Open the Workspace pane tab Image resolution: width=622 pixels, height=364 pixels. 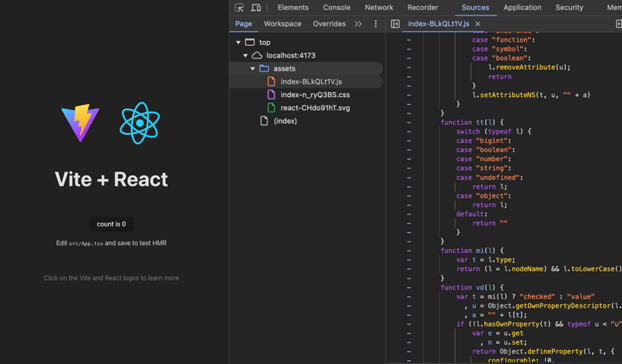click(282, 24)
